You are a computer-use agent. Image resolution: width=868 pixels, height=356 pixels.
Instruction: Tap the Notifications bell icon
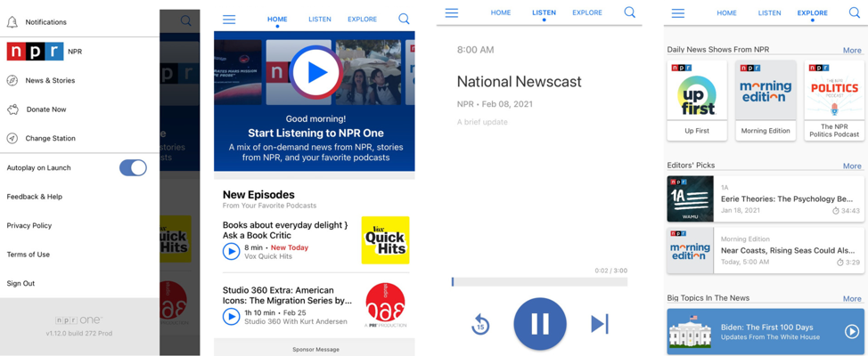pos(12,22)
